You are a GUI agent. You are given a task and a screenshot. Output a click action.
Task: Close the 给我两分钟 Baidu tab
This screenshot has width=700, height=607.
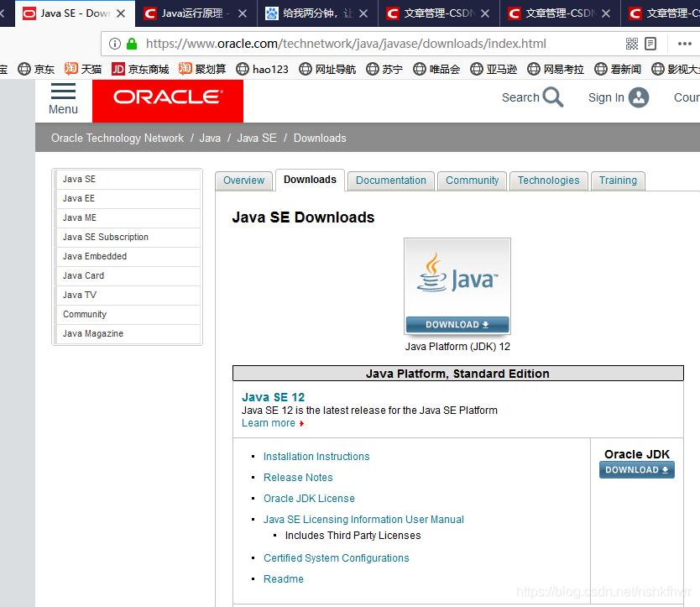(x=363, y=13)
